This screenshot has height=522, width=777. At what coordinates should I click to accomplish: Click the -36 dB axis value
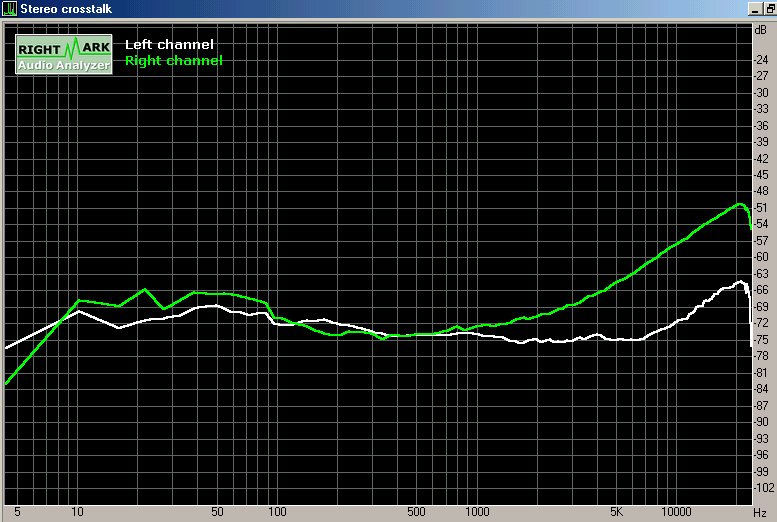pos(761,126)
